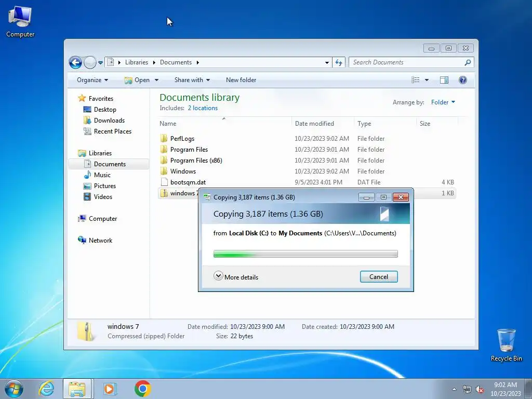
Task: Click the search magnifier icon
Action: [468, 62]
